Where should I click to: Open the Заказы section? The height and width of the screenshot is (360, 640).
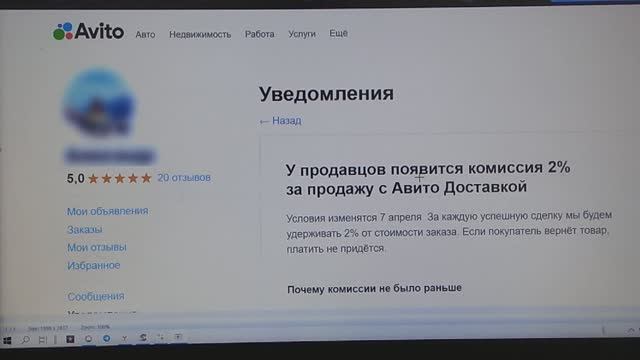pyautogui.click(x=84, y=229)
